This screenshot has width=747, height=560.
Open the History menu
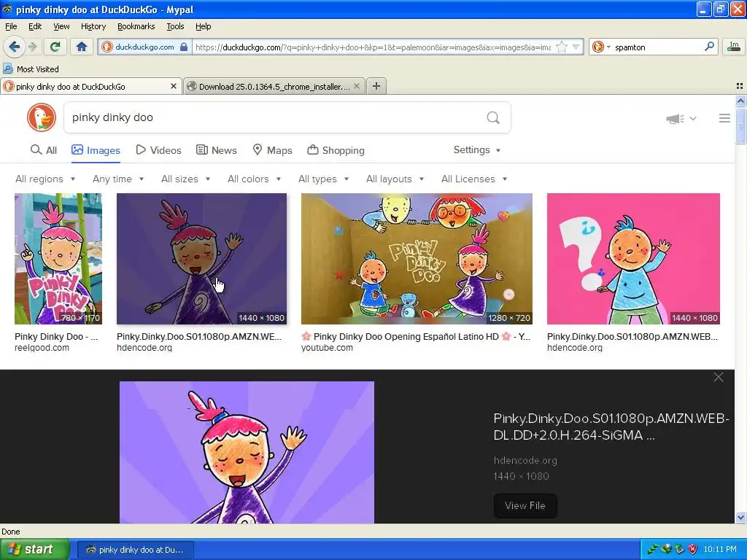93,26
